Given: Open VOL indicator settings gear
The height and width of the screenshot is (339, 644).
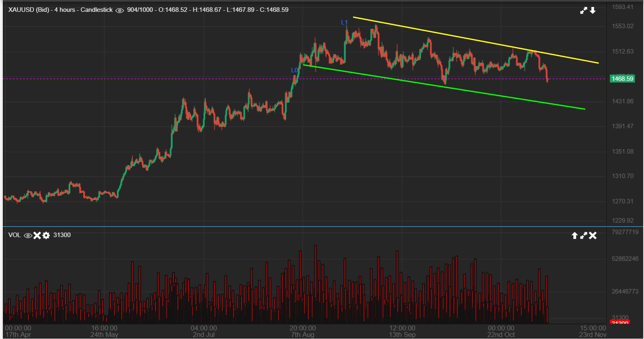Looking at the screenshot, I should [x=46, y=235].
